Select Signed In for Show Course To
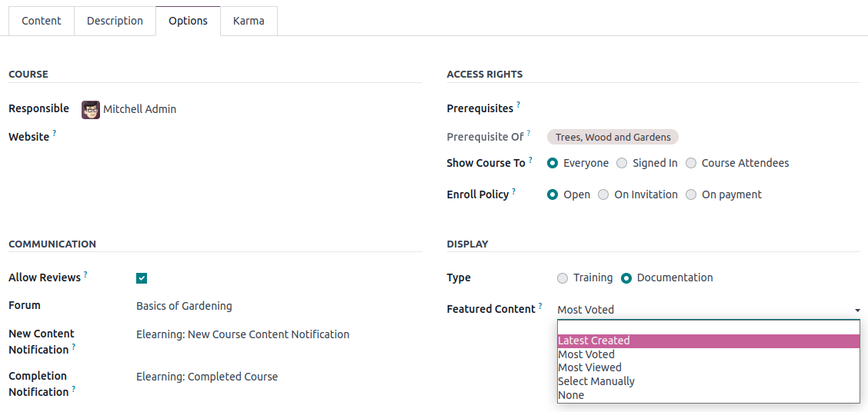 click(x=622, y=163)
